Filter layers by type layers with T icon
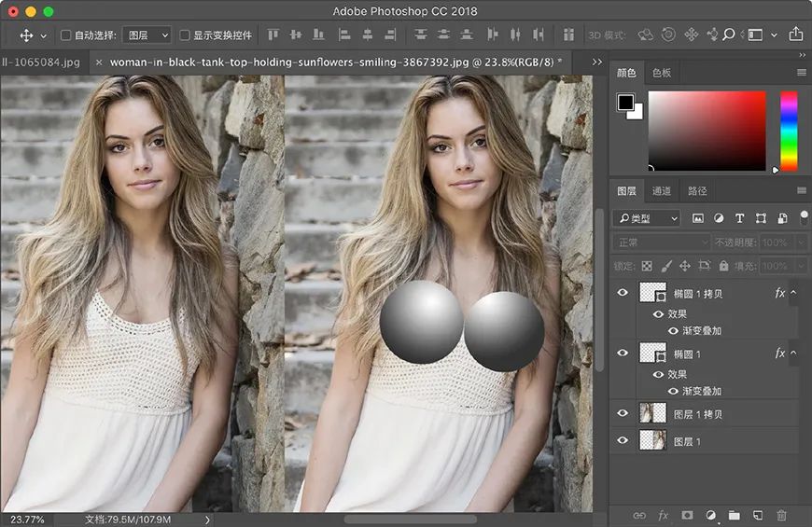 [x=739, y=218]
